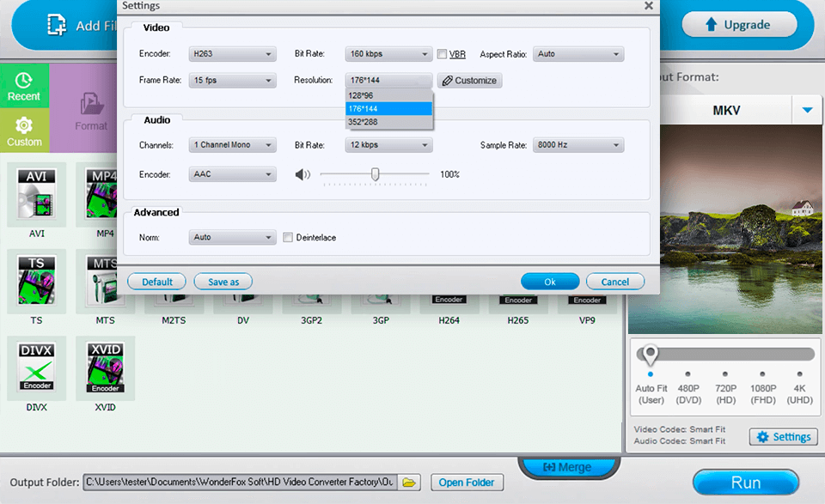Viewport: 825px width, 504px height.
Task: Click the Run button to start conversion
Action: point(746,482)
